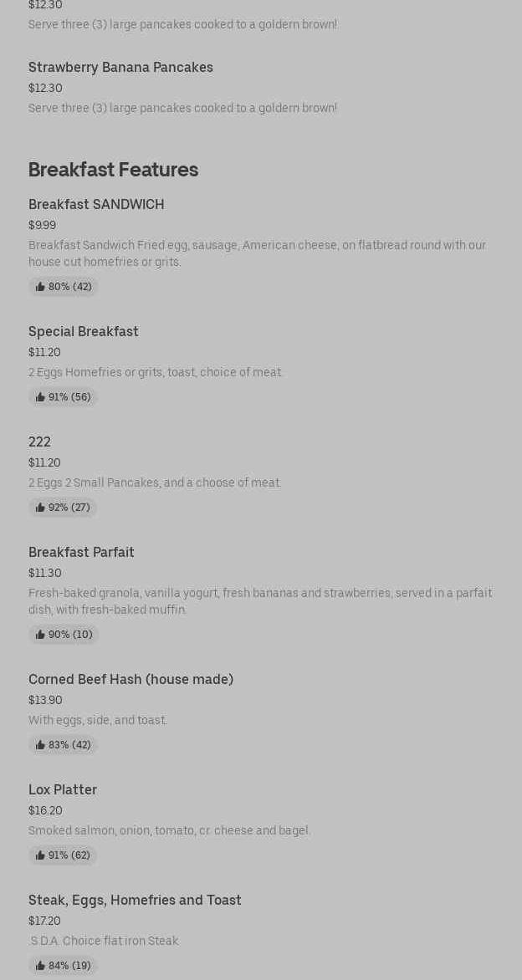522x980 pixels.
Task: Select the Breakfast SANDWICH menu item title
Action: 96,204
